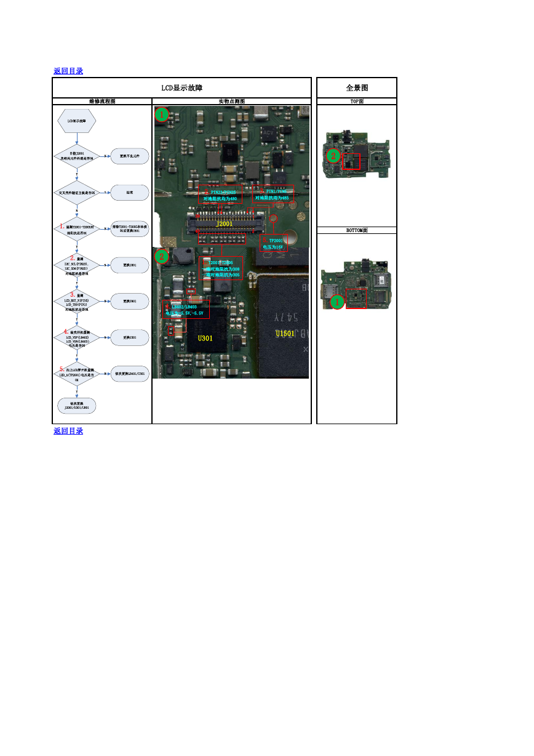This screenshot has width=534, height=756.
Task: Click the BOTTOM面 section label
Action: tap(357, 230)
